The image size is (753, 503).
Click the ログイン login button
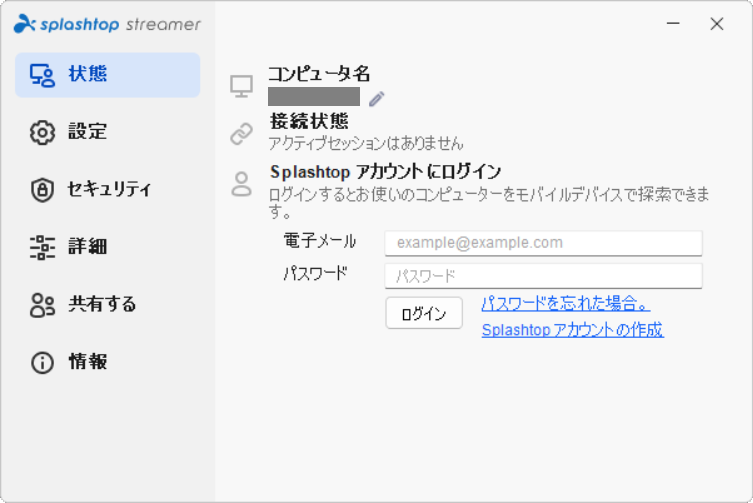[x=424, y=313]
